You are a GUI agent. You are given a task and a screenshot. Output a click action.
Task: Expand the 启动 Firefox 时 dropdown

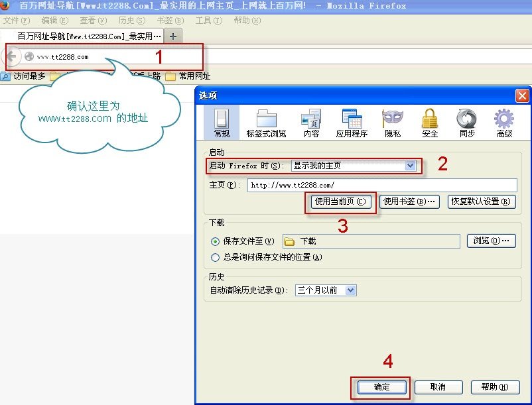pyautogui.click(x=354, y=166)
